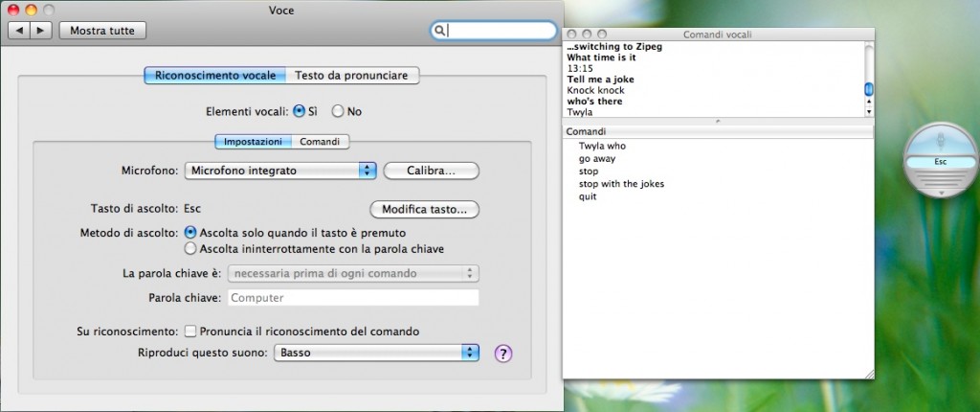
Task: Click the Comandi vocali window resize grip
Action: pyautogui.click(x=869, y=372)
